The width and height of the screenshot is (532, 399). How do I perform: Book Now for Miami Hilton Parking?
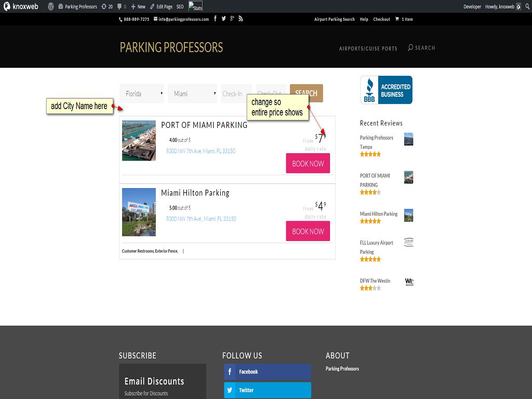[x=308, y=231]
